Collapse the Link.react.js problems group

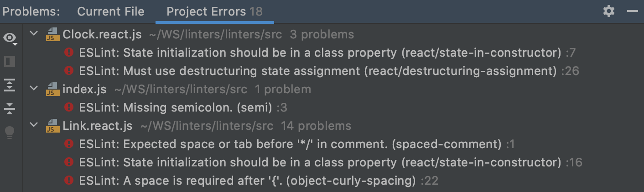tap(33, 126)
